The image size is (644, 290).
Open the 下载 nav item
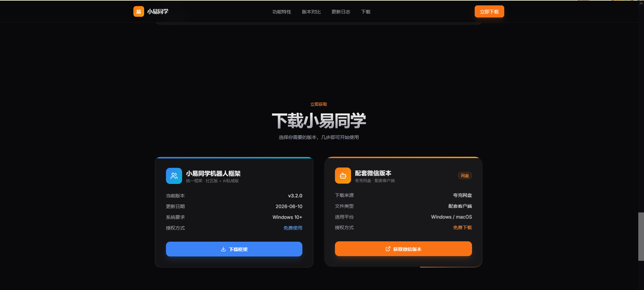(x=366, y=12)
